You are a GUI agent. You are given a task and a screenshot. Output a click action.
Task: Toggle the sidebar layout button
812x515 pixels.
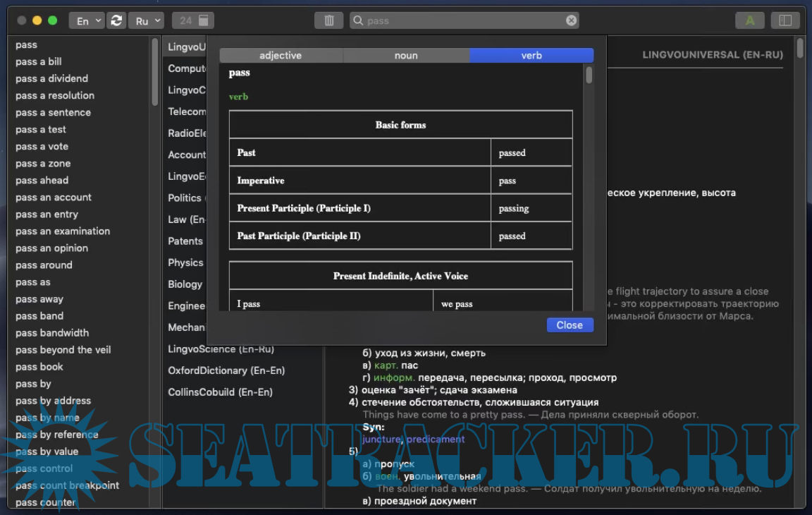(786, 20)
